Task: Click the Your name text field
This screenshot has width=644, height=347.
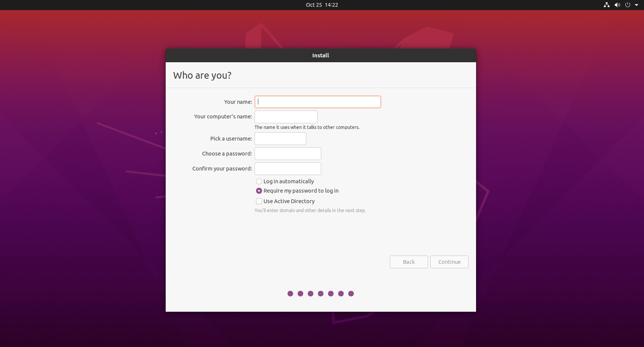Action: click(318, 102)
